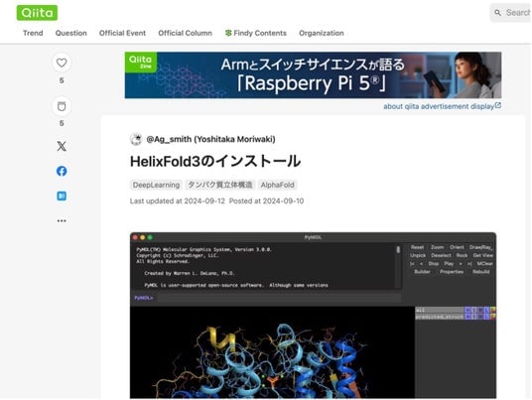Select the DeepLearning tag
Viewport: 532px width, 400px height.
pos(156,185)
